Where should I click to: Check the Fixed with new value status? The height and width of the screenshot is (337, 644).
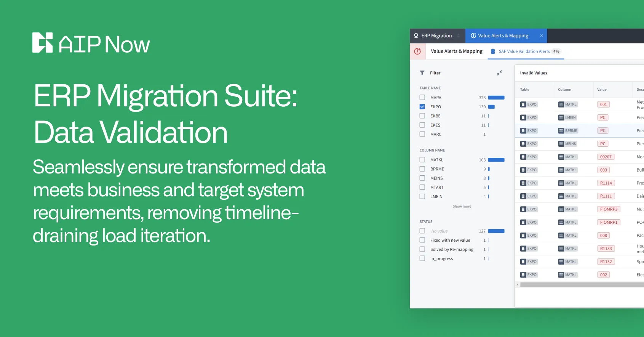point(422,240)
